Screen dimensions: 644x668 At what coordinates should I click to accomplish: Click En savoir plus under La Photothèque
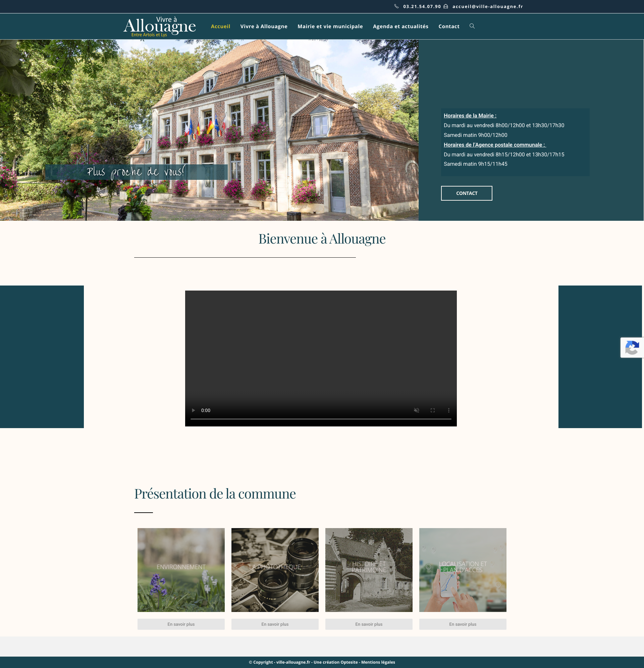[x=275, y=624]
